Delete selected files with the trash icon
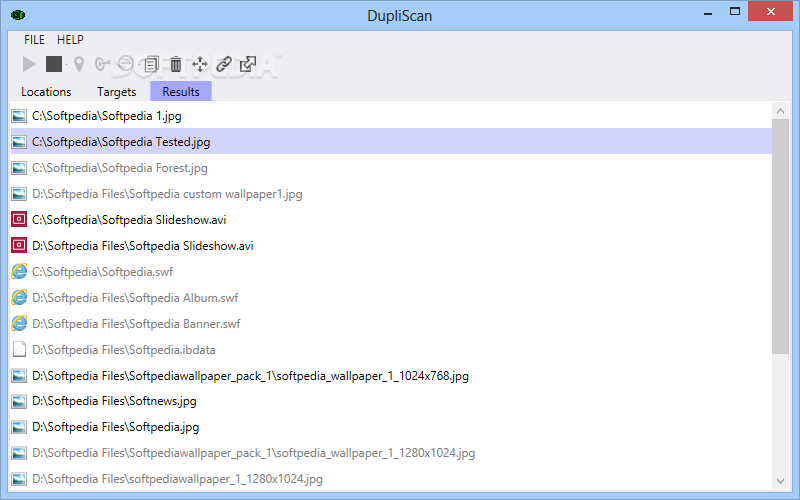800x500 pixels. pos(176,64)
